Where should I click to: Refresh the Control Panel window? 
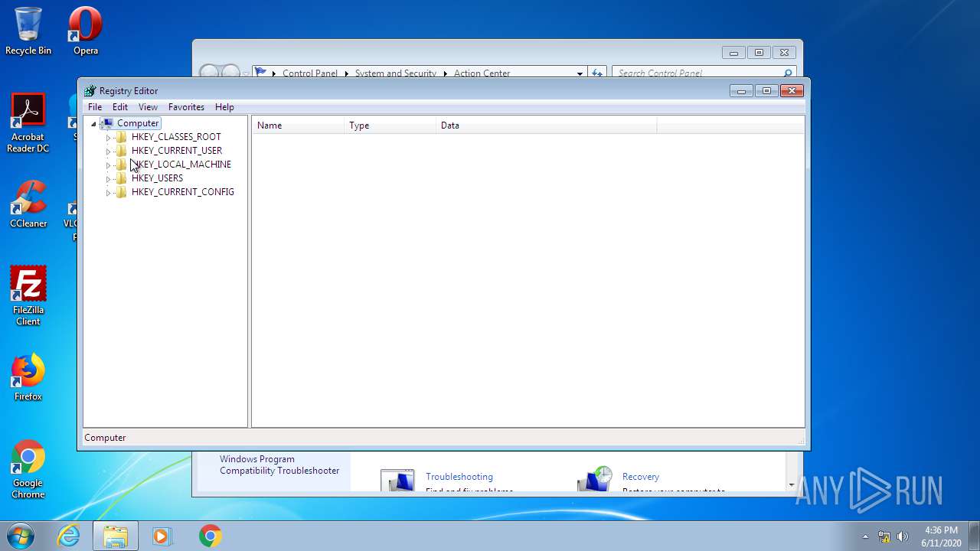coord(596,73)
